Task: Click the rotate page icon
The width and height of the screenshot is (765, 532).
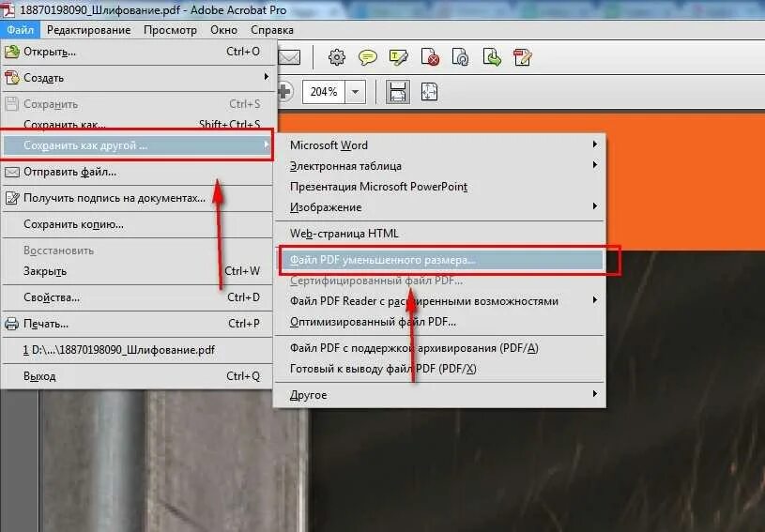Action: click(x=461, y=57)
